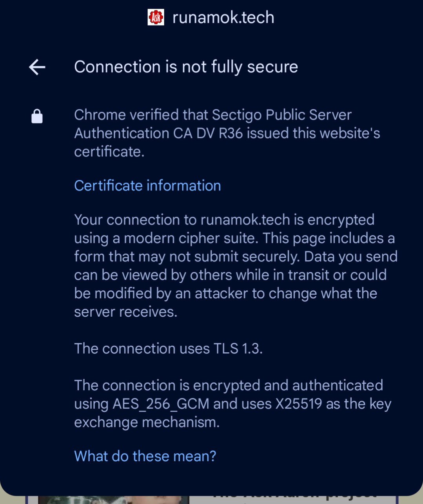Image resolution: width=423 pixels, height=504 pixels.
Task: Click the Sectigo certificate issuer paragraph
Action: point(227,133)
